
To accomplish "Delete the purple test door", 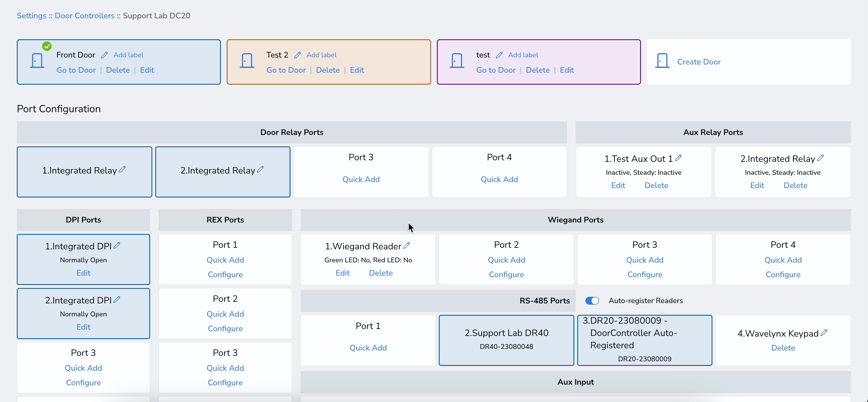I will tap(538, 70).
